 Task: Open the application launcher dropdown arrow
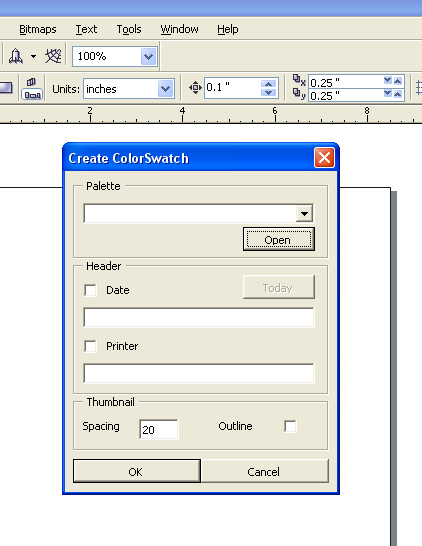click(33, 56)
